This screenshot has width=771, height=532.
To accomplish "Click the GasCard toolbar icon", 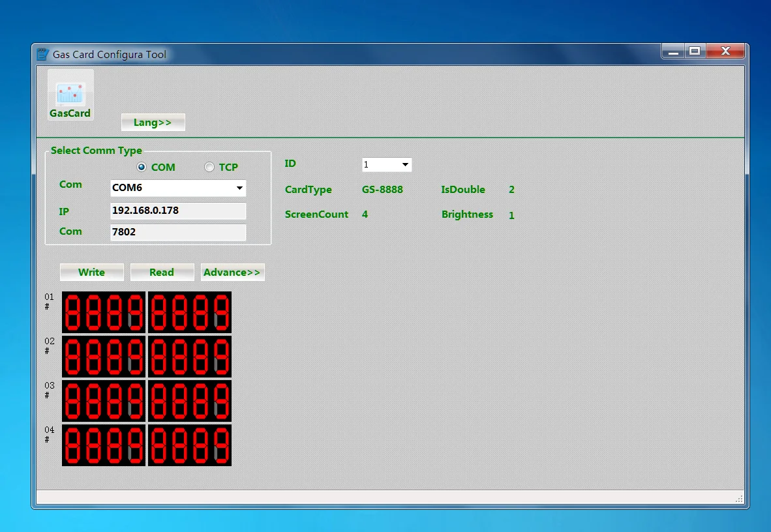I will point(70,95).
